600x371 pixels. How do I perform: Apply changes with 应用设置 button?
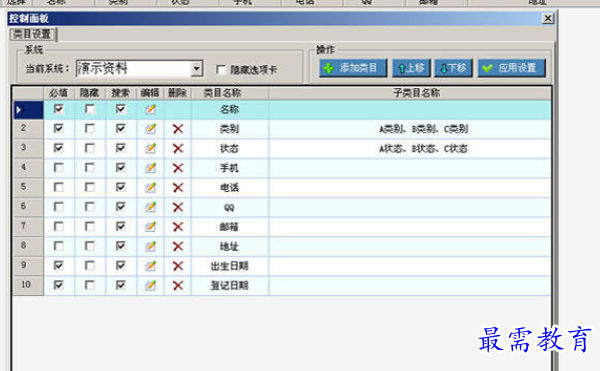coord(512,68)
